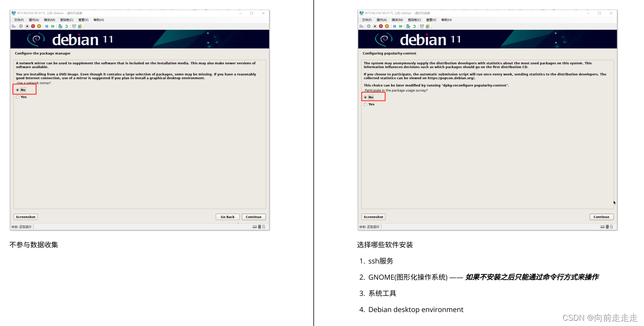
Task: Click list item ssh服务
Action: click(x=381, y=261)
